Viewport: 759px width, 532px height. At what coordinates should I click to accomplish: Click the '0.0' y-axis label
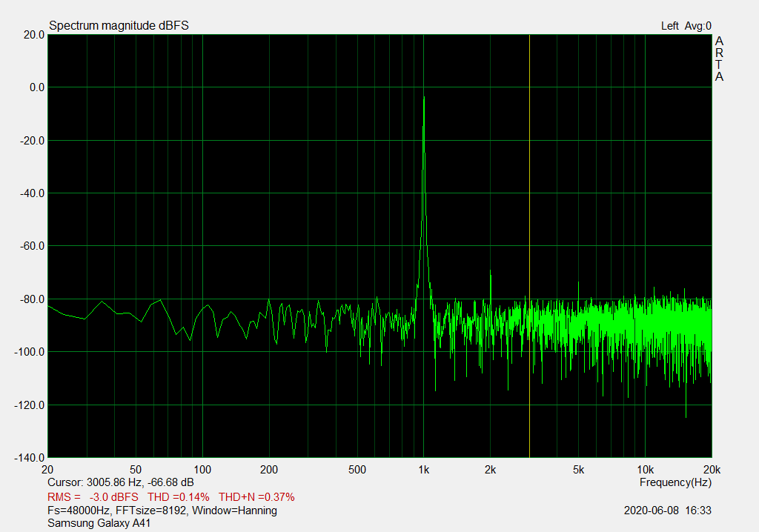(x=37, y=87)
